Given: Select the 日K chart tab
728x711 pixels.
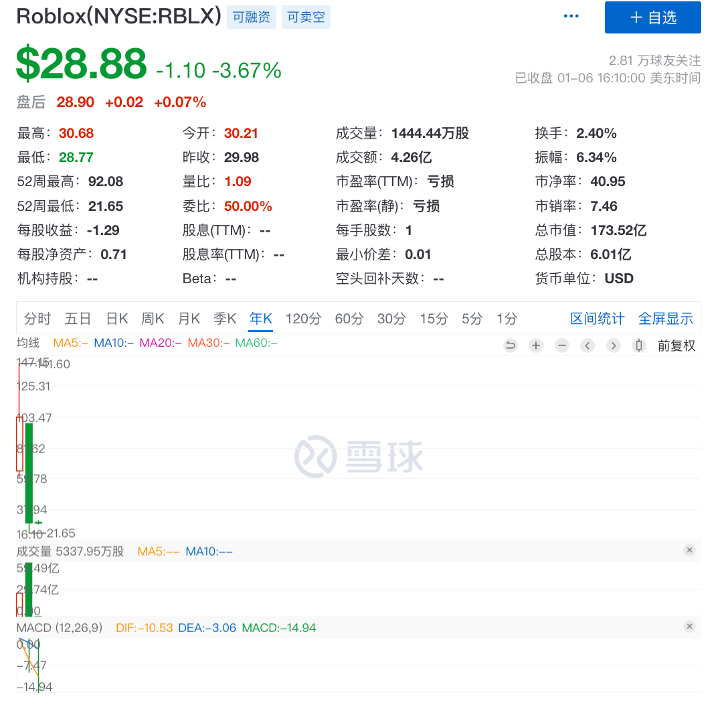Looking at the screenshot, I should (x=117, y=319).
